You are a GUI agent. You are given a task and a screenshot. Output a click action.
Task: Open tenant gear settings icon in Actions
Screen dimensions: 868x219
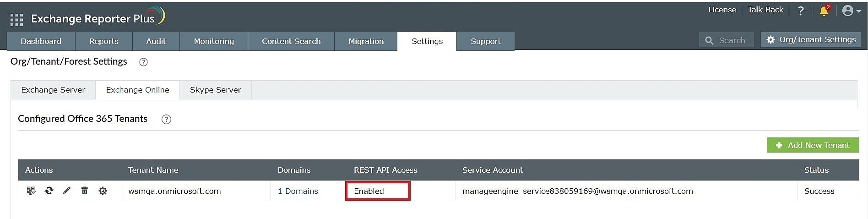(x=103, y=191)
